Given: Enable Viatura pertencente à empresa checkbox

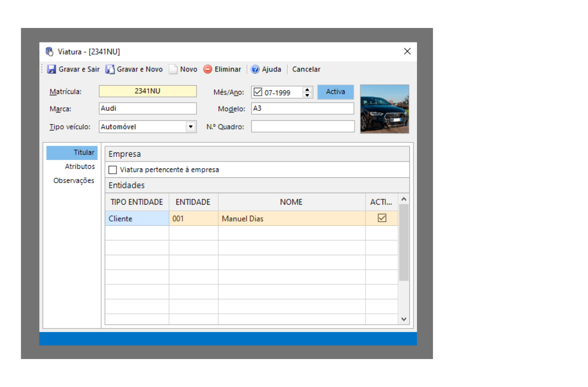Looking at the screenshot, I should point(113,170).
